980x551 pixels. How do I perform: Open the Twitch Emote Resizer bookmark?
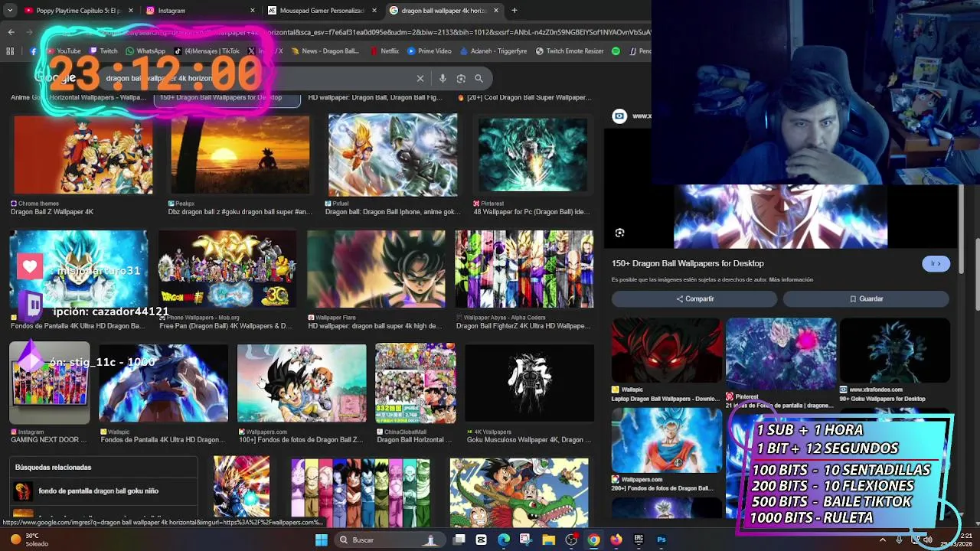(x=570, y=51)
